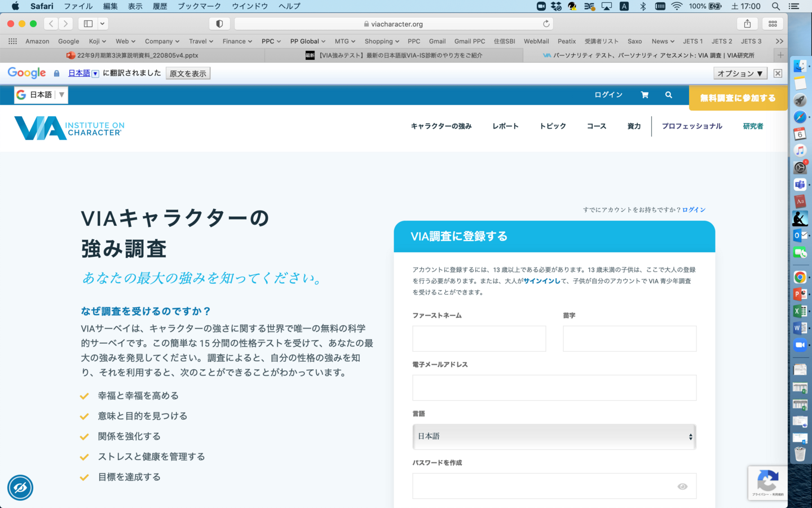The image size is (812, 508).
Task: Toggle password visibility eye icon
Action: 682,487
